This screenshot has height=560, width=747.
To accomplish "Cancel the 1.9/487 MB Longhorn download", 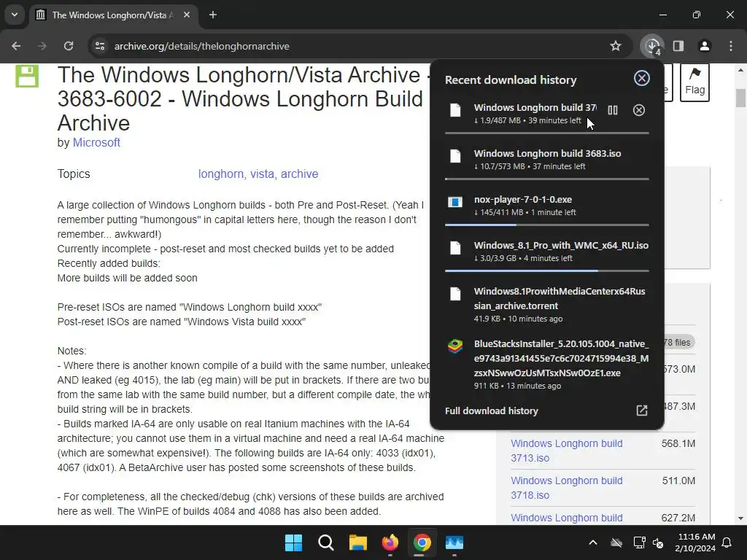I will pyautogui.click(x=639, y=111).
